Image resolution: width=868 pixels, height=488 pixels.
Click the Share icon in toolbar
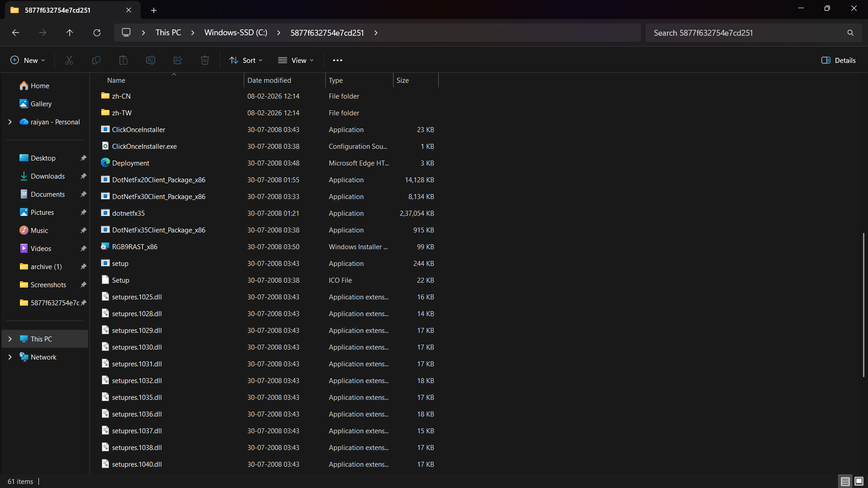point(178,60)
